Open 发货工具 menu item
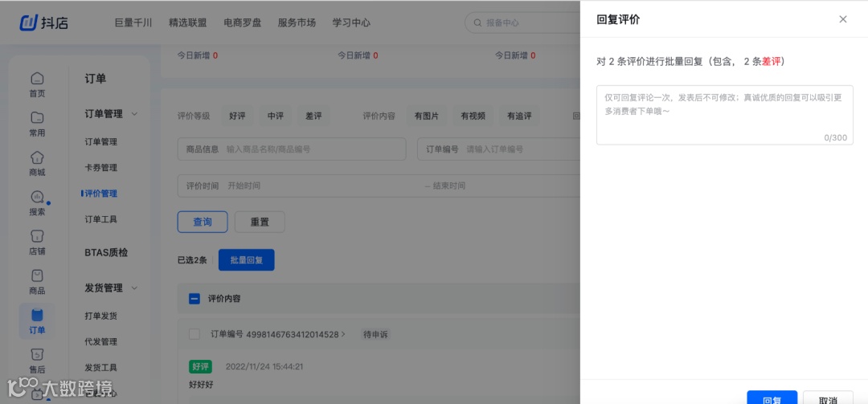This screenshot has height=404, width=868. coord(100,368)
